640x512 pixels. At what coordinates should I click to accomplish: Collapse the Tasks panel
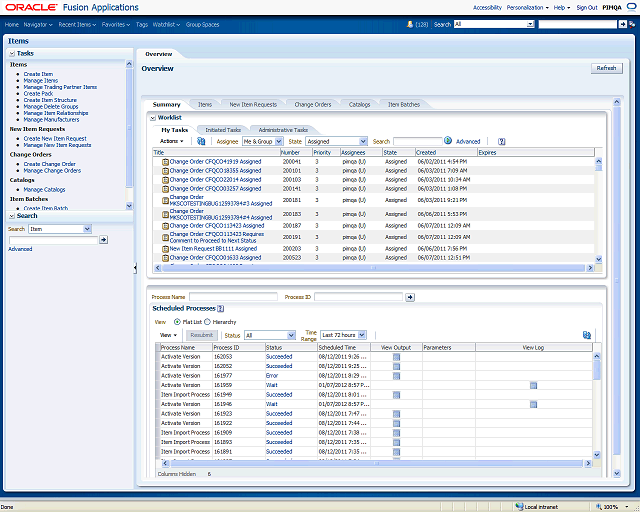tap(11, 53)
